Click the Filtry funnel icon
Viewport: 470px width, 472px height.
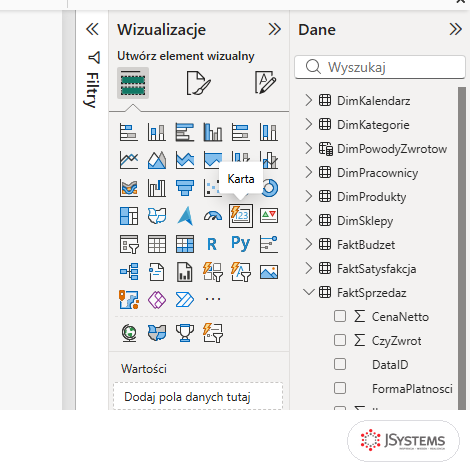tap(94, 57)
